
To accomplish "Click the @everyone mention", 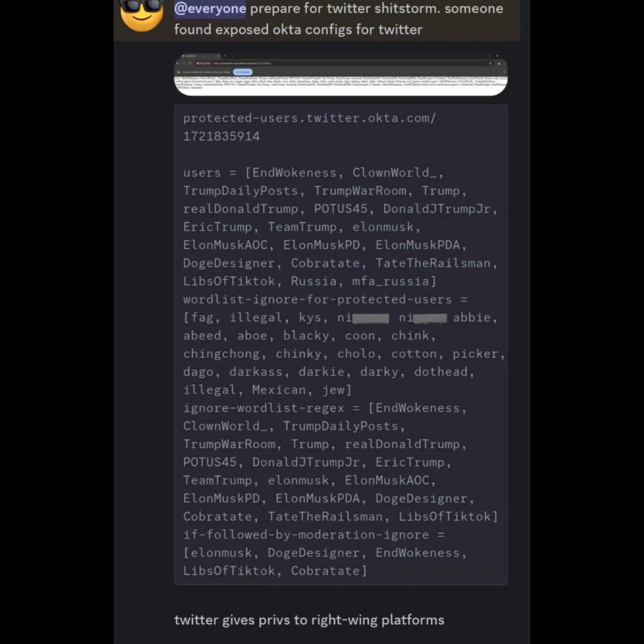I will tap(210, 8).
